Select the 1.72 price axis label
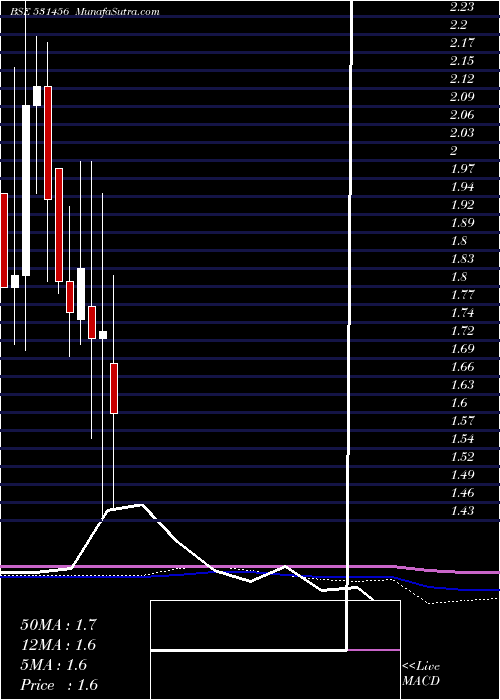 click(462, 331)
